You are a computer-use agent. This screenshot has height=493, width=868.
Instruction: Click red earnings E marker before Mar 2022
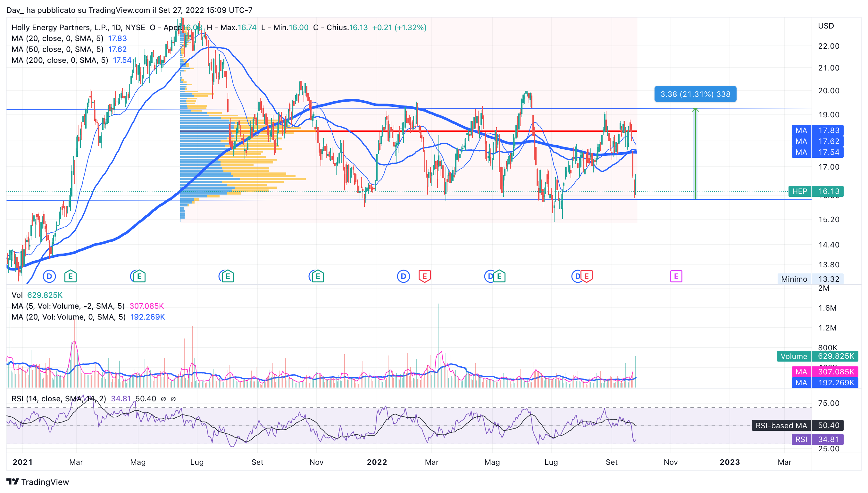coord(424,276)
